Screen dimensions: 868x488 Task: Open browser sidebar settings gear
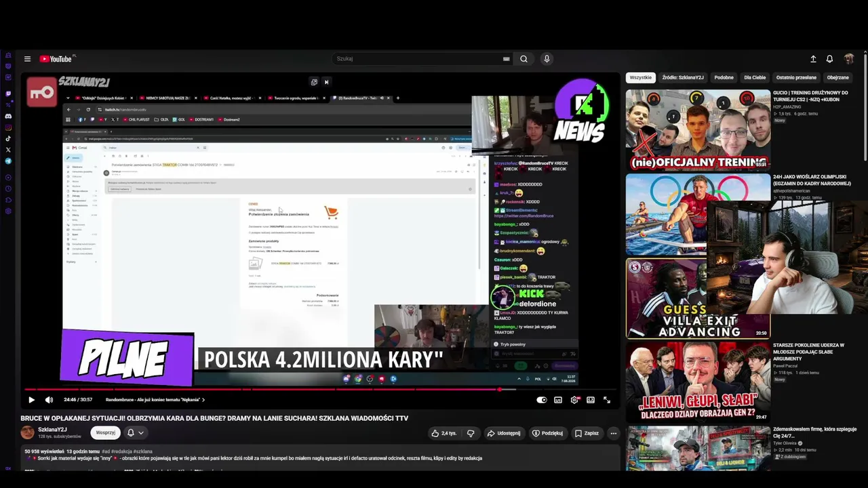click(8, 211)
